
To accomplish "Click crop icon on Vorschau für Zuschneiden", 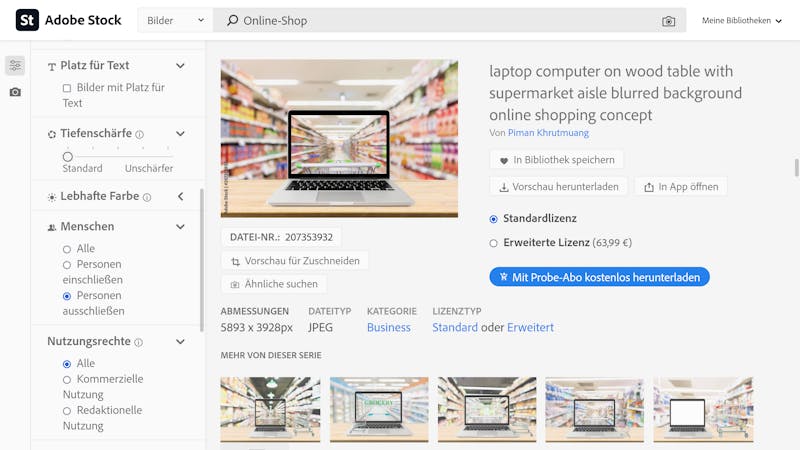I will coord(235,262).
